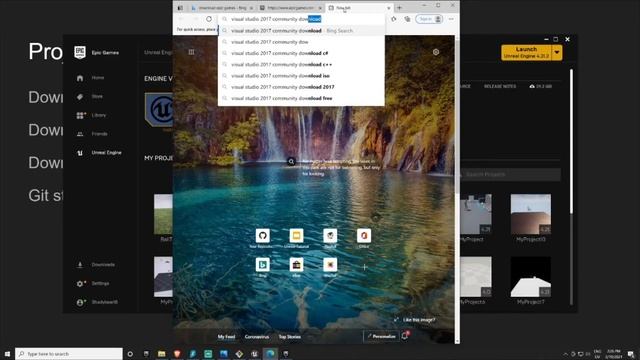Choose suggestion ending in community dow

pyautogui.click(x=301, y=42)
